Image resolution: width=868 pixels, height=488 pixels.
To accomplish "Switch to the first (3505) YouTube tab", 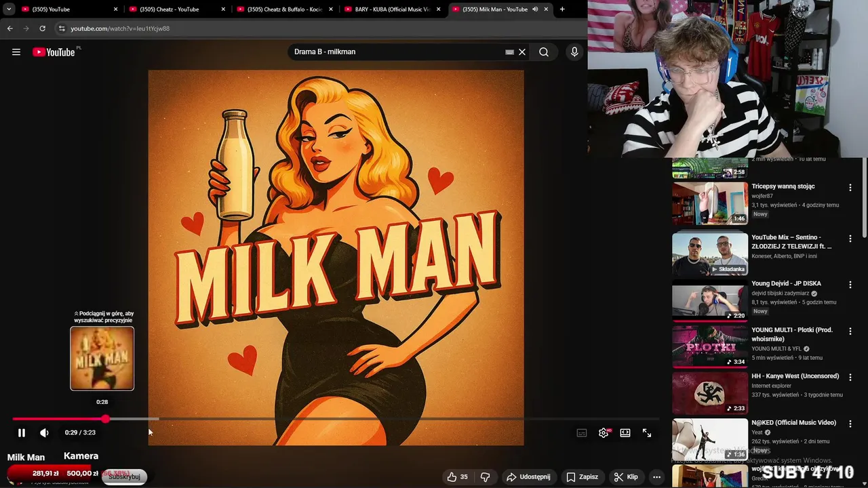I will click(x=68, y=9).
